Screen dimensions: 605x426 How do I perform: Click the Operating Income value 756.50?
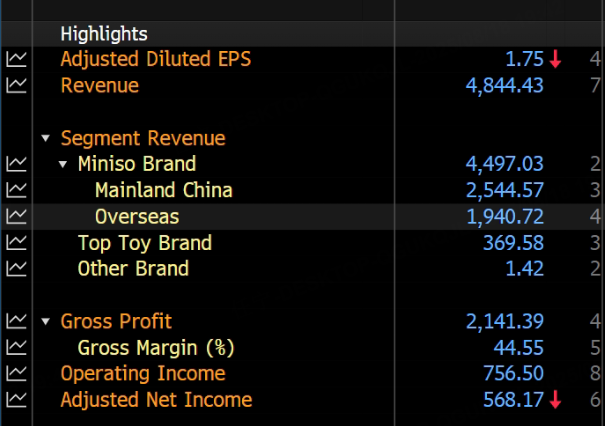[513, 374]
